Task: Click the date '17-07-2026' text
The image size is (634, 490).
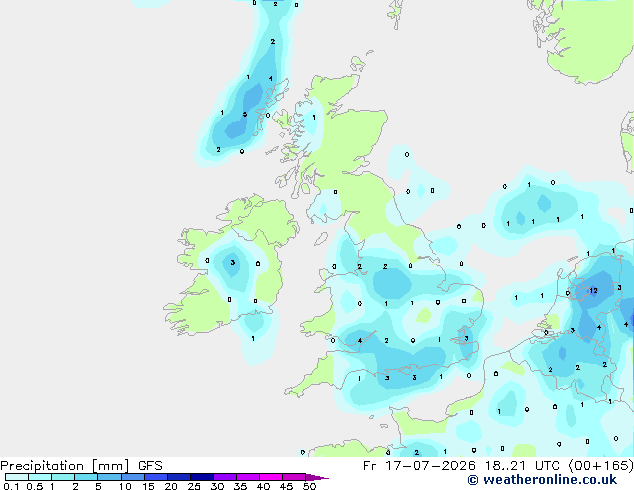Action: tap(430, 466)
